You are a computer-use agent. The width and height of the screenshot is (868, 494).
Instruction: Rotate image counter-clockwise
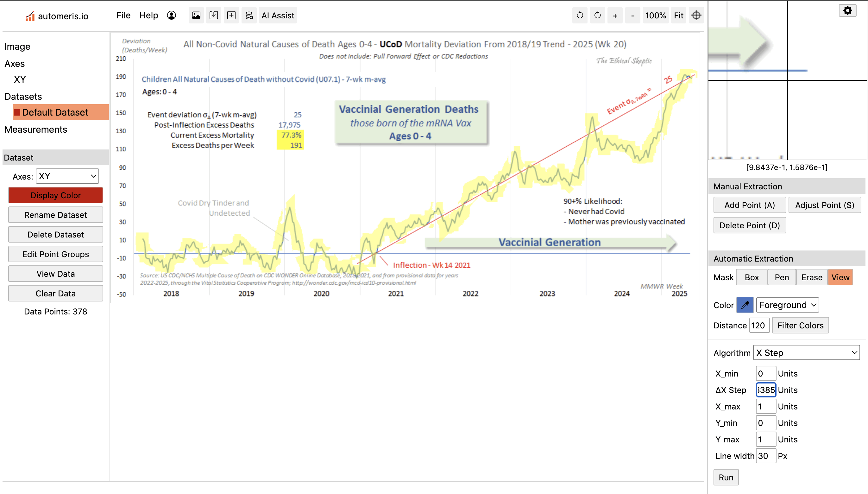[580, 16]
